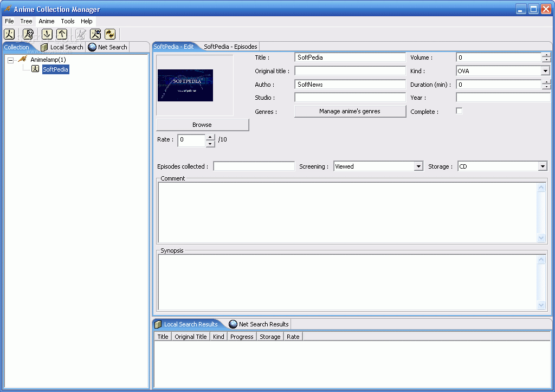Collapse the Animelamp tree node
Image resolution: width=555 pixels, height=392 pixels.
tap(11, 60)
